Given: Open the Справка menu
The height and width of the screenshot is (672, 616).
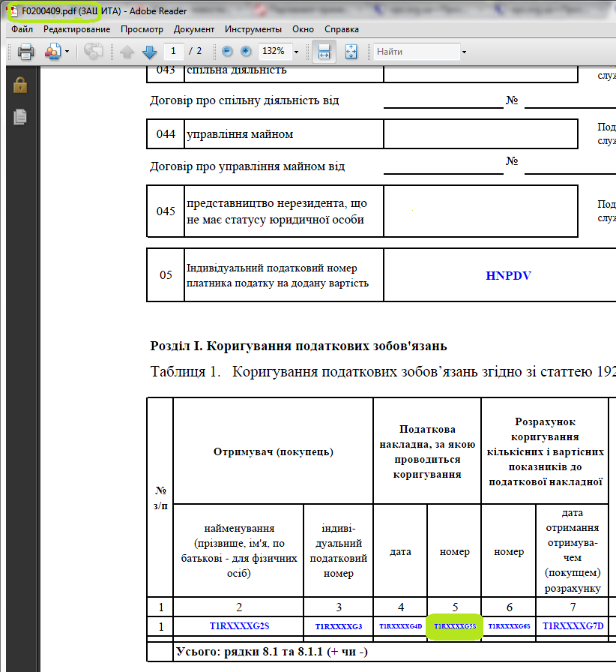Looking at the screenshot, I should click(x=342, y=29).
